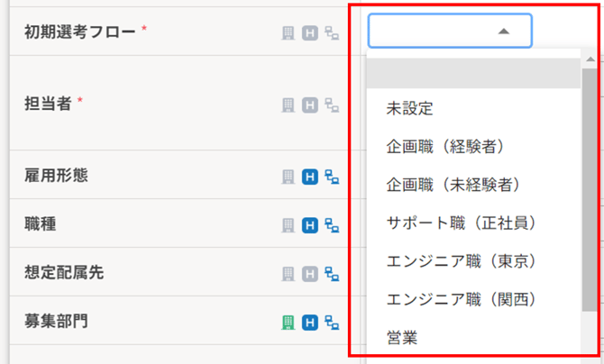Click the building icon in 担当者 row
Image resolution: width=604 pixels, height=364 pixels.
[288, 105]
